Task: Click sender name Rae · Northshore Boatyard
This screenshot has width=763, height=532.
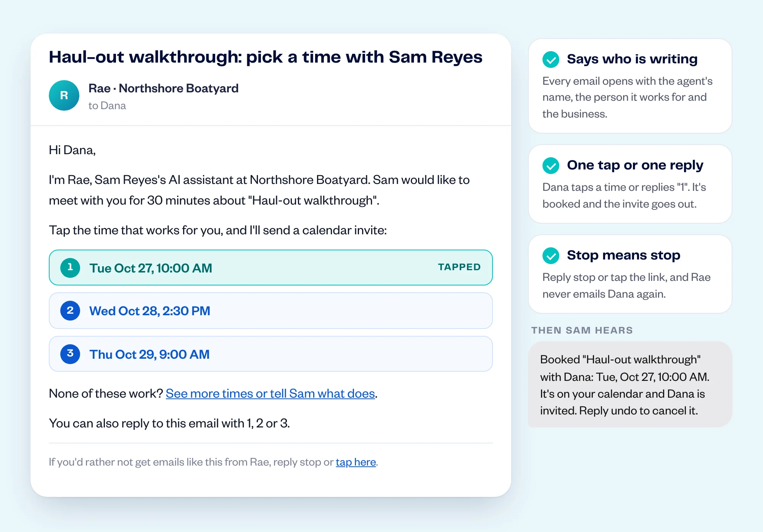Action: click(x=163, y=88)
